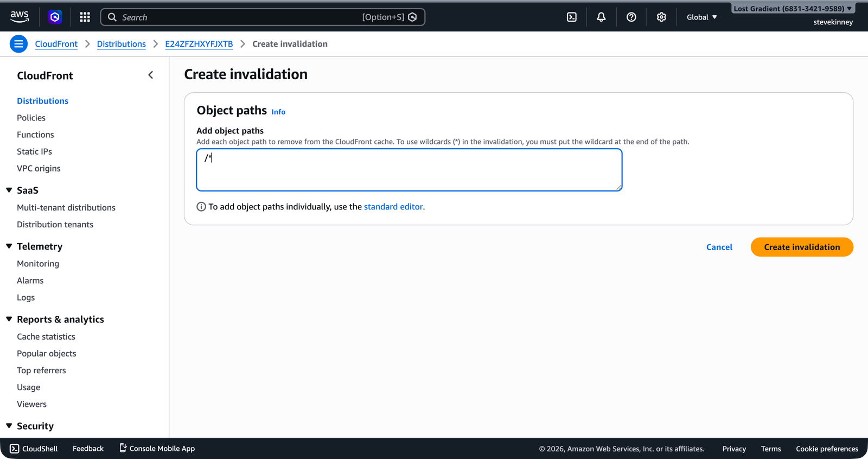
Task: Open the help question mark icon
Action: click(631, 17)
